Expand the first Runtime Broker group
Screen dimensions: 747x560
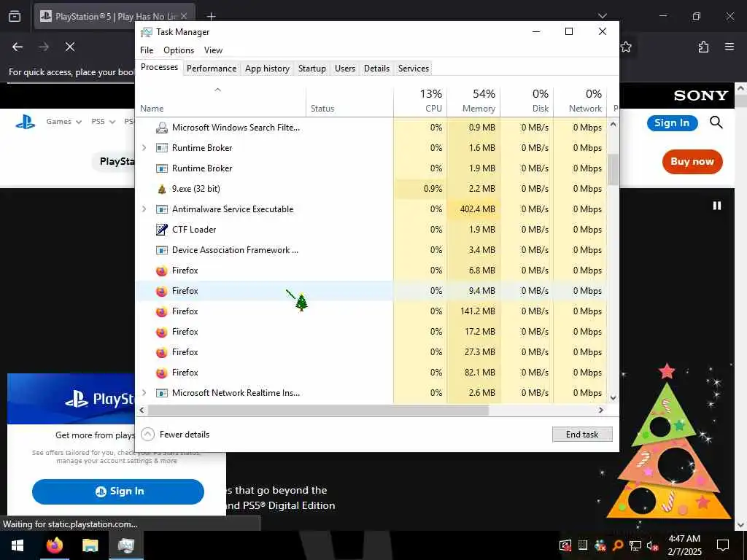pos(144,148)
